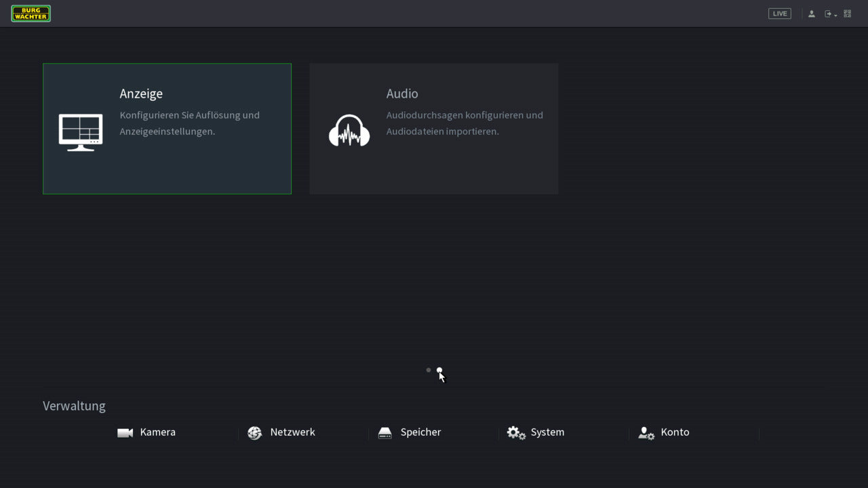Open the Kamera management menu
The image size is (868, 488).
[157, 432]
